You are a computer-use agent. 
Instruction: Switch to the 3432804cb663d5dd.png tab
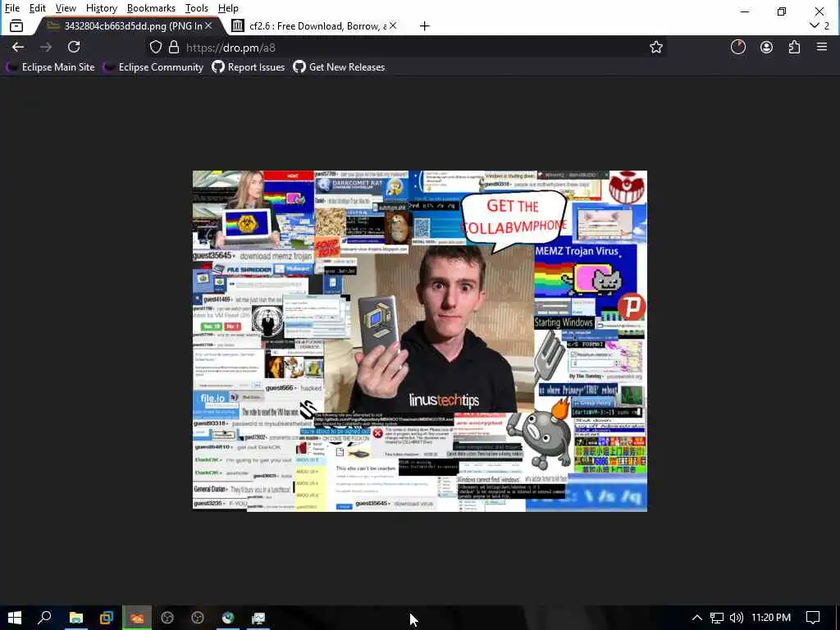129,25
